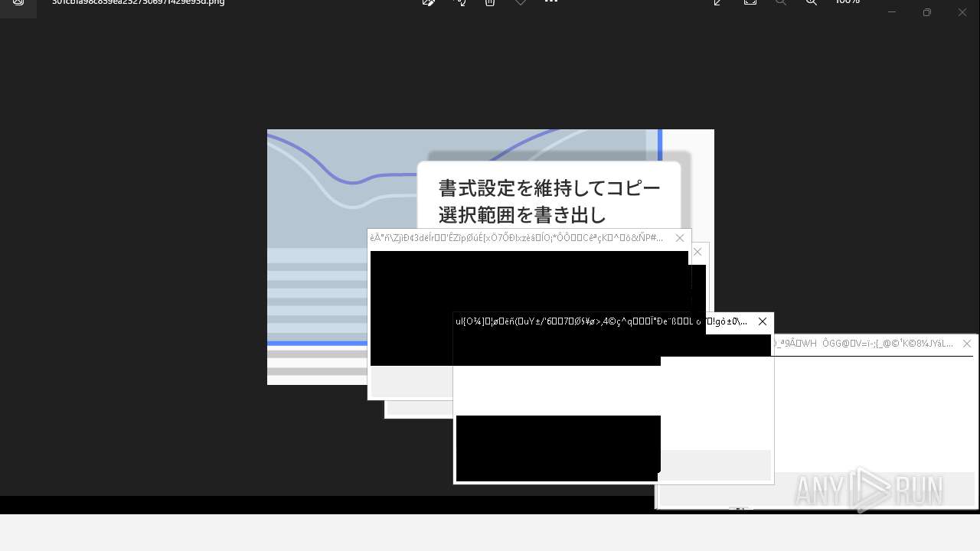980x551 pixels.
Task: Zoom out of the photo
Action: tap(781, 2)
